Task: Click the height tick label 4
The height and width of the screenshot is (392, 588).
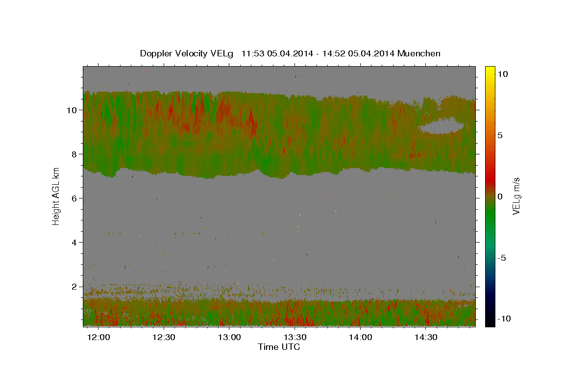Action: click(x=75, y=243)
